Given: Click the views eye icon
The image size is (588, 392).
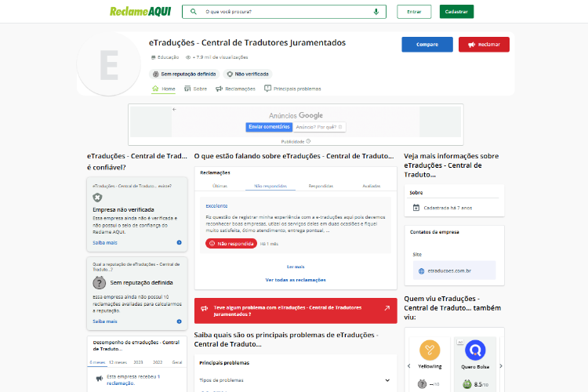Looking at the screenshot, I should tap(188, 57).
